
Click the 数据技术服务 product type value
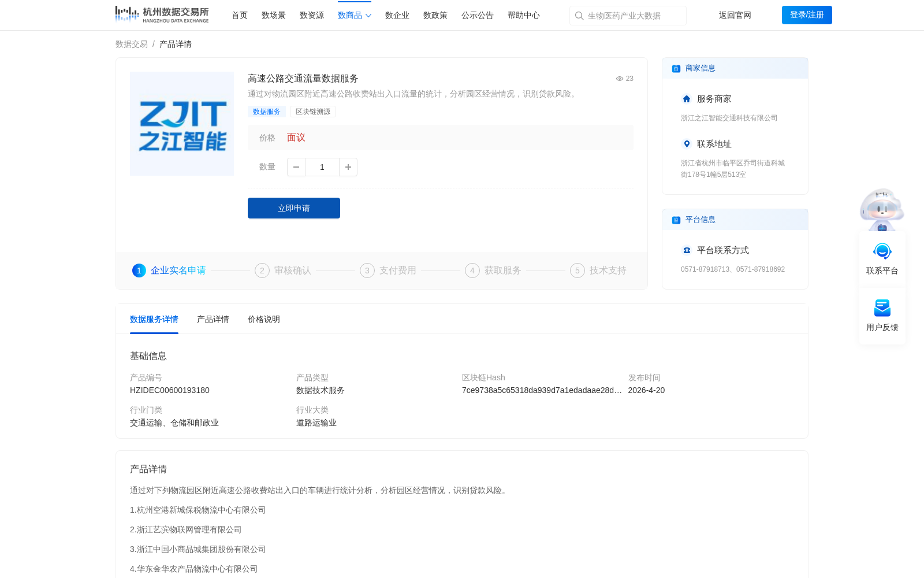tap(321, 390)
